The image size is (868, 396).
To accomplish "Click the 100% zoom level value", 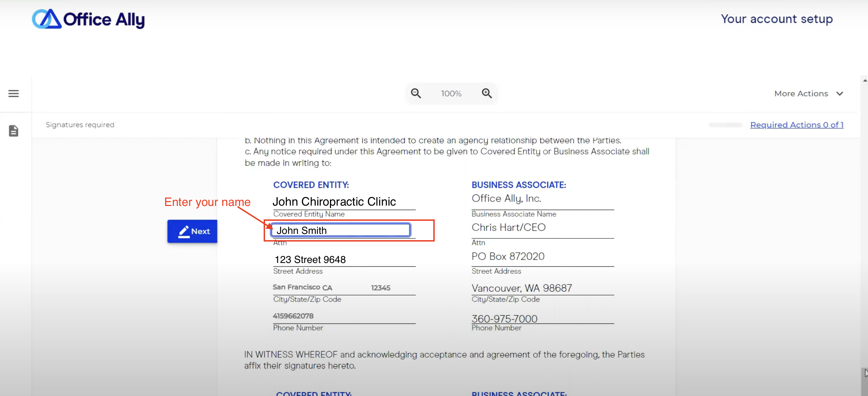I will click(x=451, y=94).
